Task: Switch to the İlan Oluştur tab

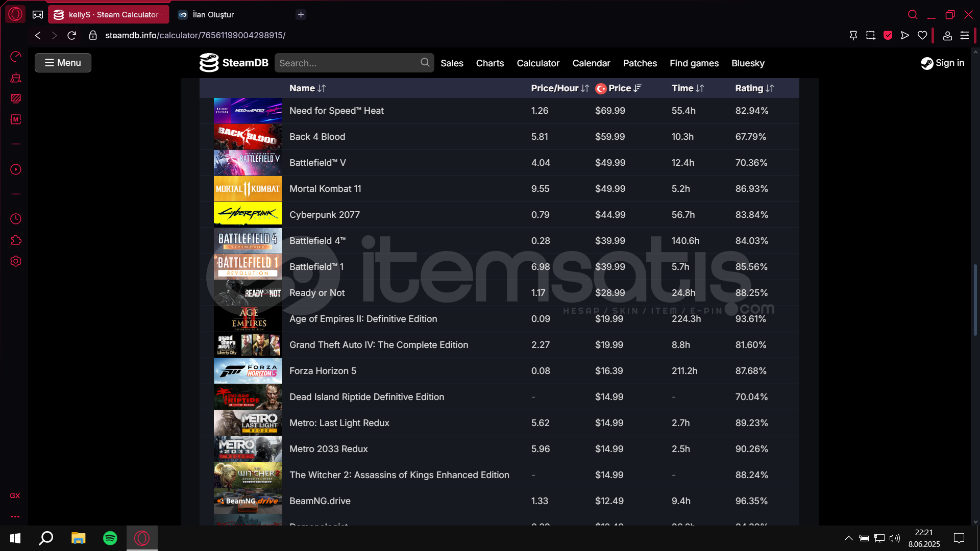Action: click(213, 14)
